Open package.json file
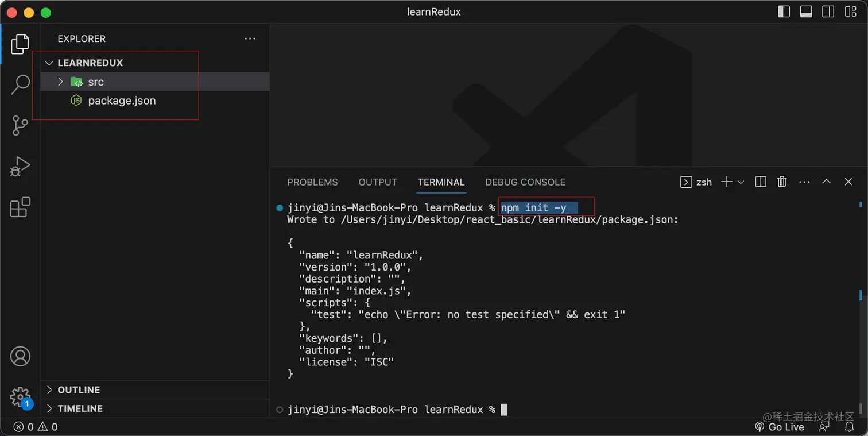 (x=122, y=101)
